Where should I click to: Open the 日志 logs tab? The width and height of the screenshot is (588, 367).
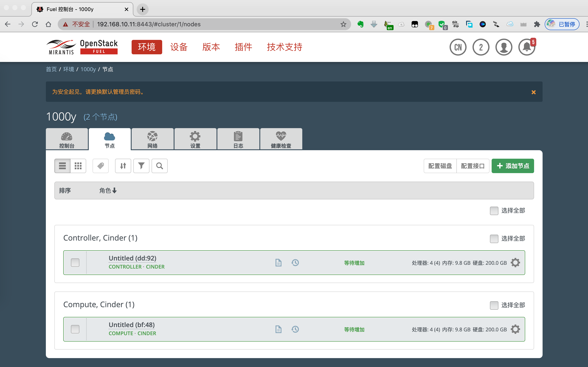point(238,139)
